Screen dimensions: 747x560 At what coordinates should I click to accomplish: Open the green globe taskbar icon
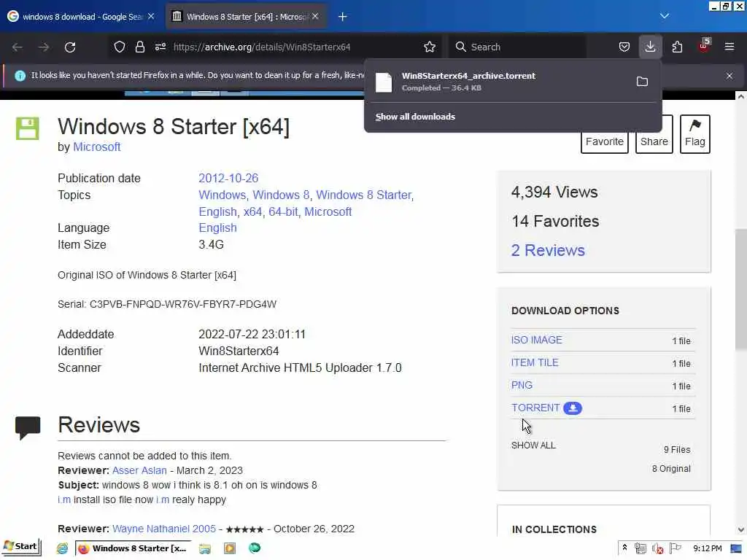(255, 548)
